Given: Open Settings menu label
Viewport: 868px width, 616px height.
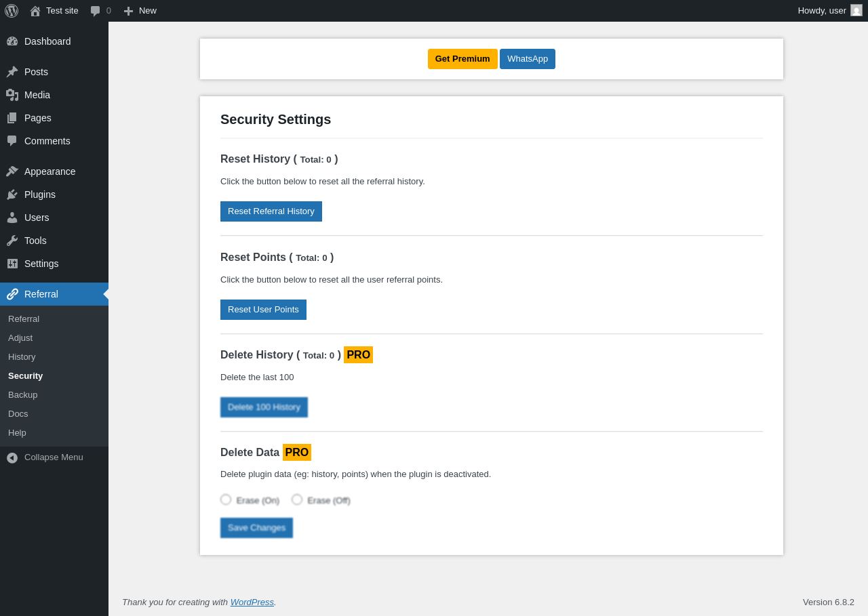Looking at the screenshot, I should (41, 264).
